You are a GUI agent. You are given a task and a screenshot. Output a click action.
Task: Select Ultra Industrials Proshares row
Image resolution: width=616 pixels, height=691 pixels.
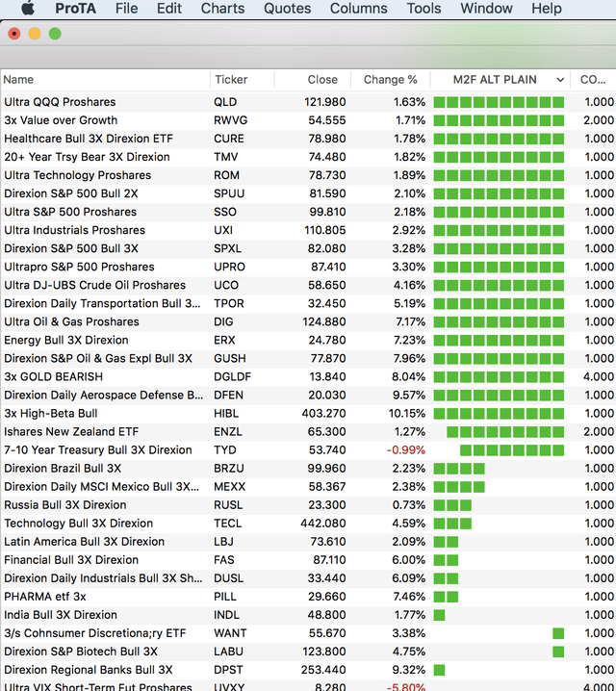(x=308, y=230)
